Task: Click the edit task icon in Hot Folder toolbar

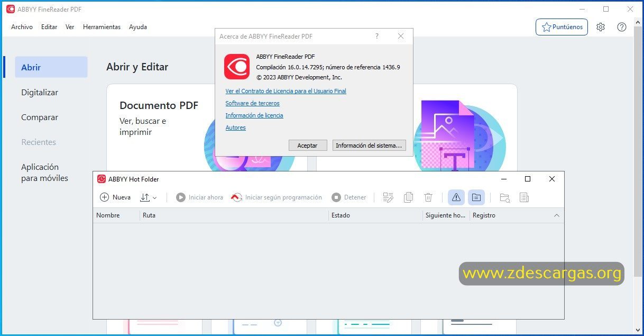Action: tap(389, 197)
